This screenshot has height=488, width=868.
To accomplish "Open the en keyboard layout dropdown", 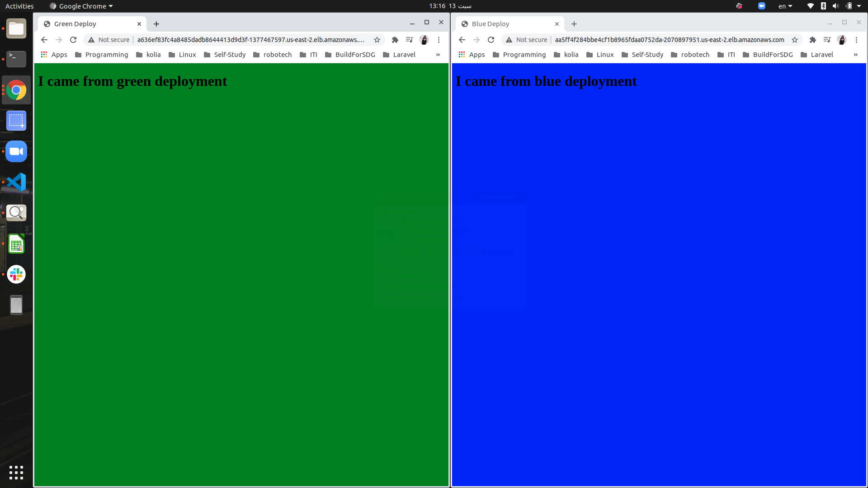I will click(x=785, y=6).
